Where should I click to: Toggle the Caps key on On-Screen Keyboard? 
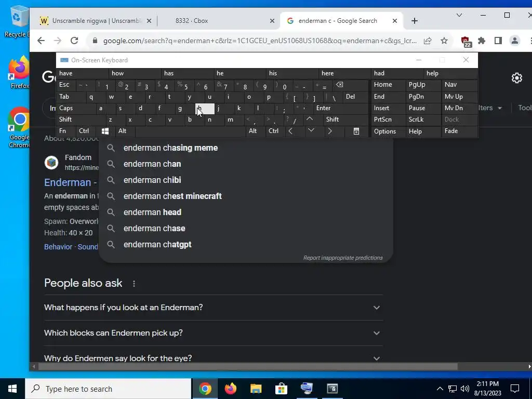tap(75, 108)
